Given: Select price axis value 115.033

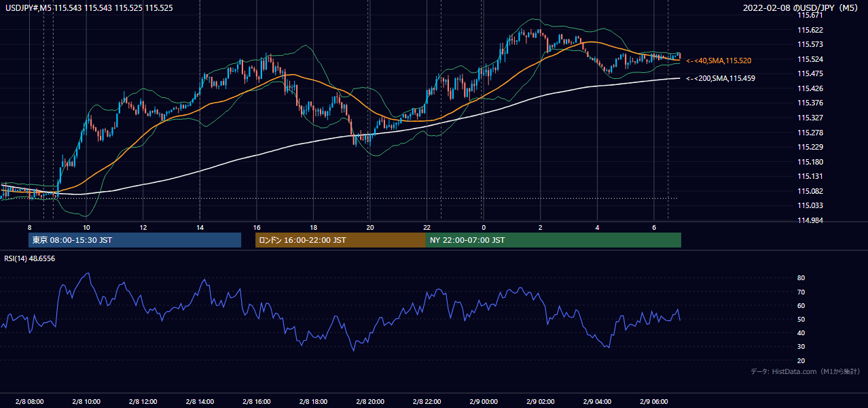Looking at the screenshot, I should point(810,205).
